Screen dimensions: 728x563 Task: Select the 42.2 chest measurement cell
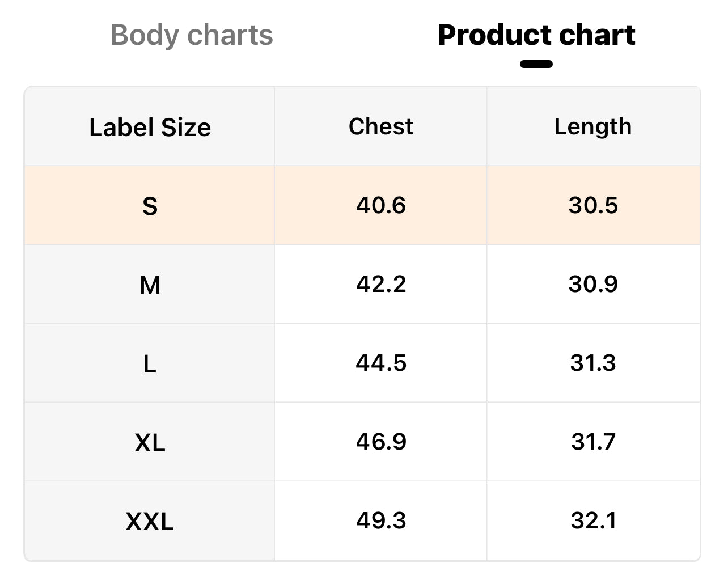click(381, 284)
